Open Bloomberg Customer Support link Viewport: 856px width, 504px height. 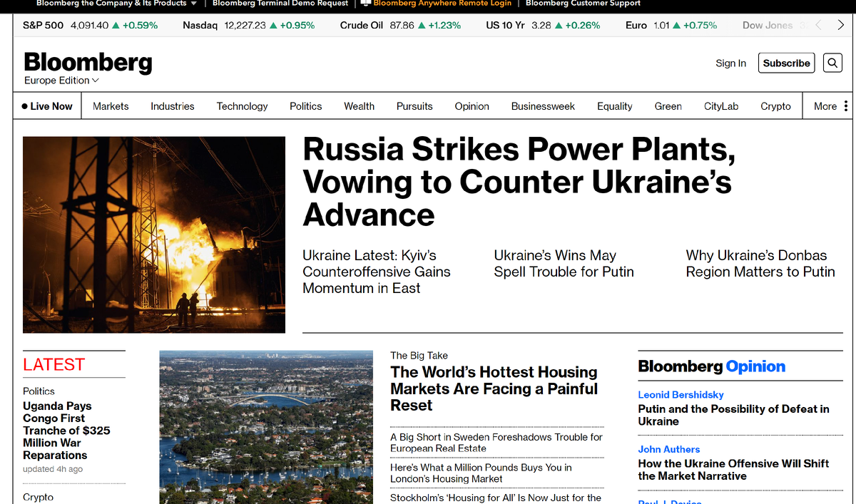point(583,4)
